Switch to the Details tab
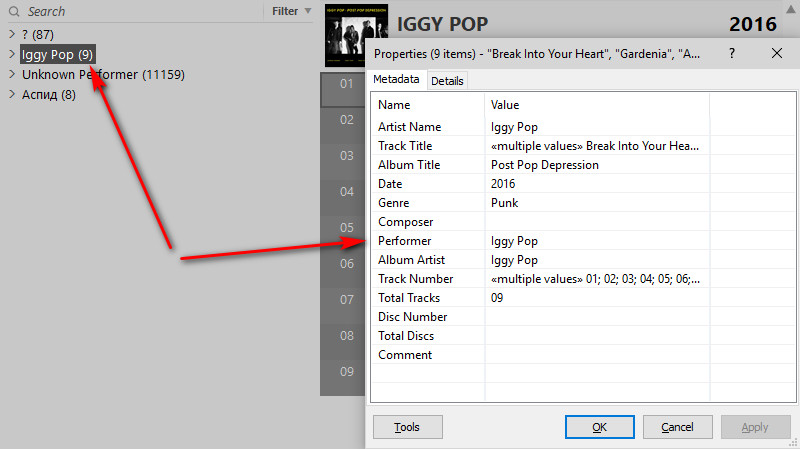This screenshot has width=800, height=449. 447,81
